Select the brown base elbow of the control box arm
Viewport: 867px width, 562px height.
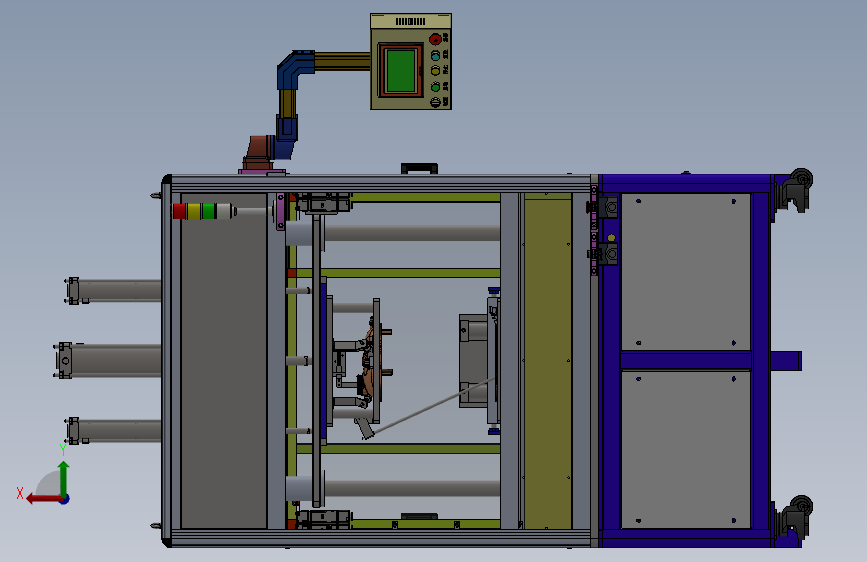258,151
